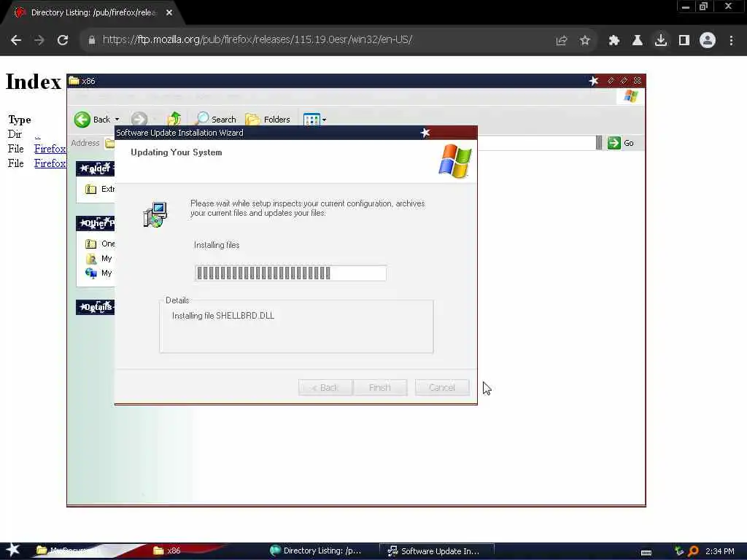This screenshot has height=560, width=747.
Task: Click the star icon on x86 title bar
Action: 594,81
